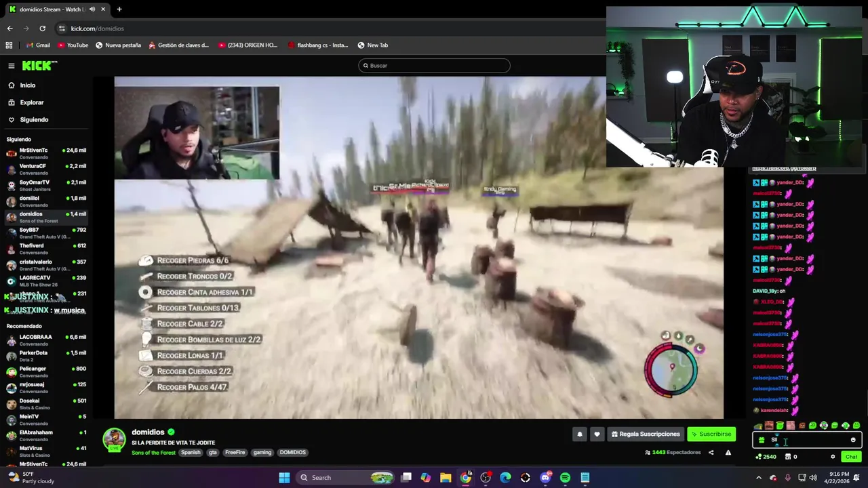Open the chat shop store icon
The width and height of the screenshot is (868, 488).
(787, 457)
